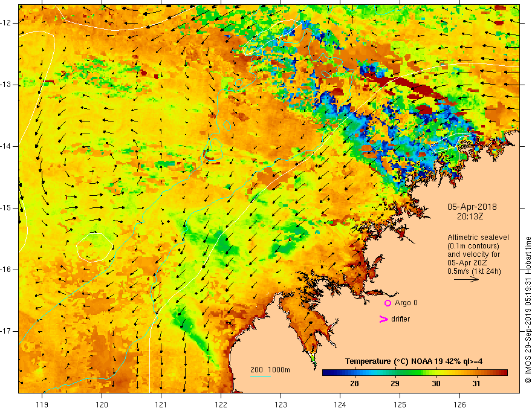Click the '-15' latitude axis label
This screenshot has width=532, height=411.
(x=6, y=208)
